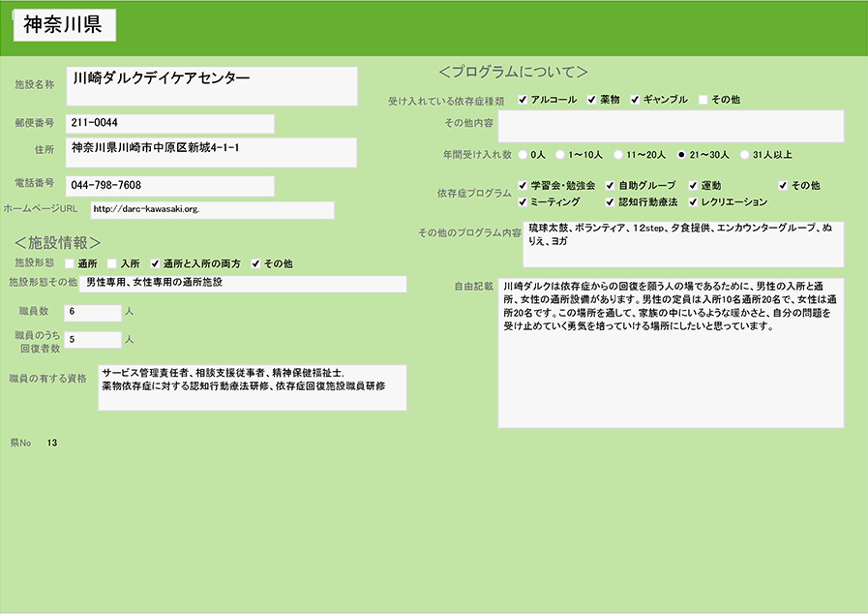Check the 入所 facility type checkbox
Viewport: 868px width, 614px height.
pyautogui.click(x=112, y=263)
